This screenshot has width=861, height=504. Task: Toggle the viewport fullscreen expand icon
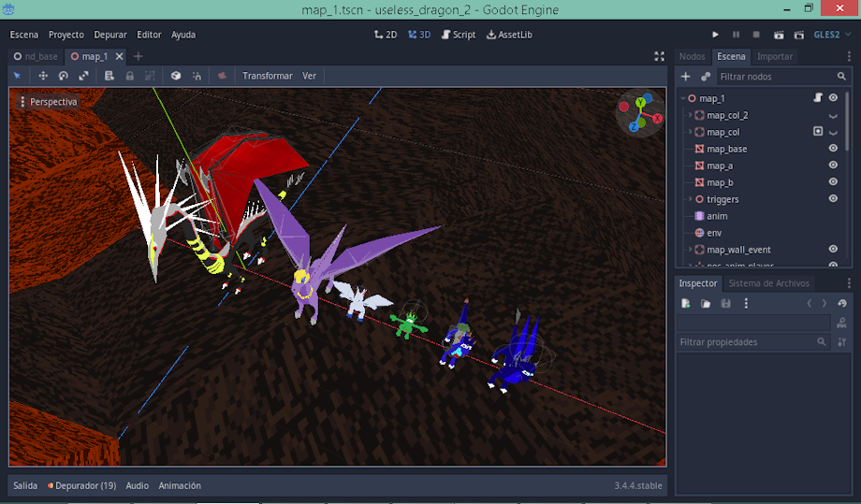pyautogui.click(x=659, y=56)
